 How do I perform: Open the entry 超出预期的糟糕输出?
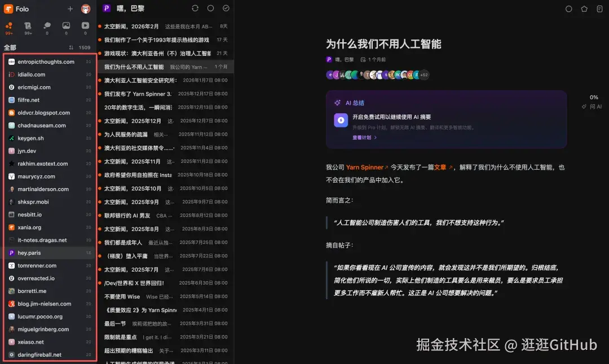[x=165, y=350]
